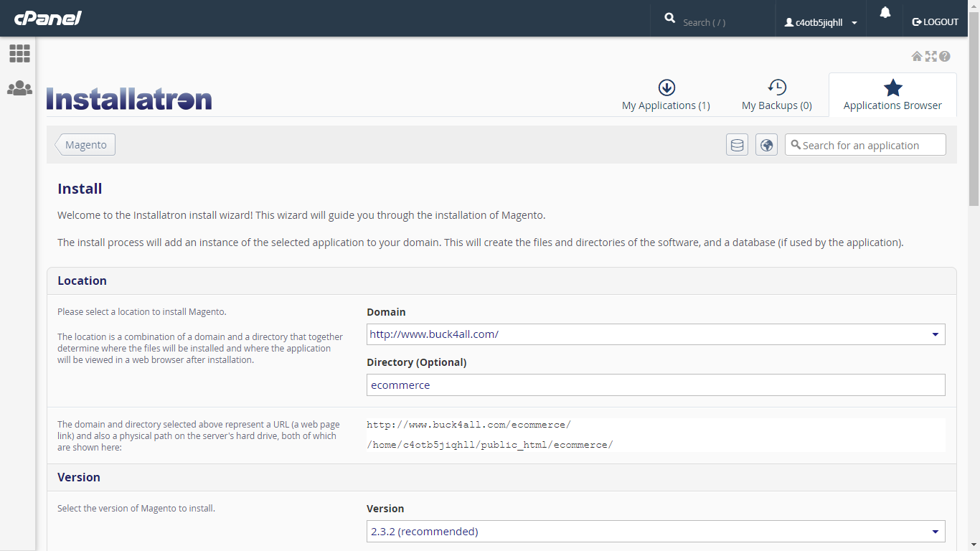Click the Domain field label
Viewport: 980px width, 551px height.
coord(386,312)
